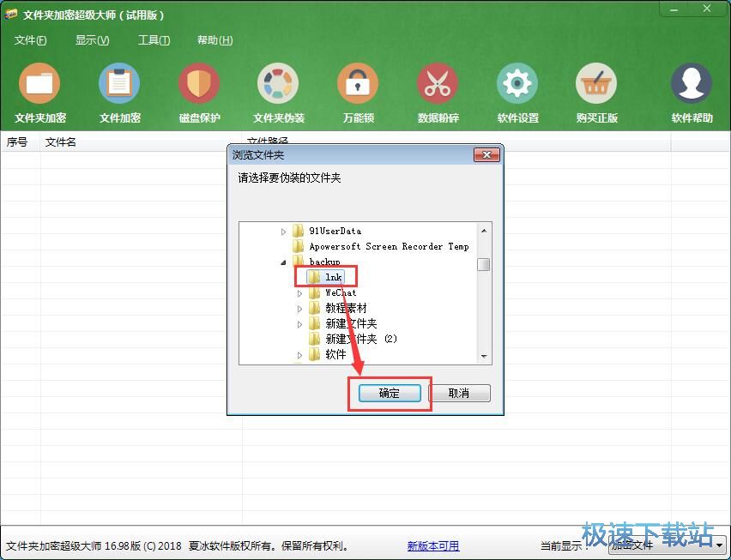Select the 新建文件夹 (2) folder
This screenshot has width=731, height=560.
coord(353,339)
